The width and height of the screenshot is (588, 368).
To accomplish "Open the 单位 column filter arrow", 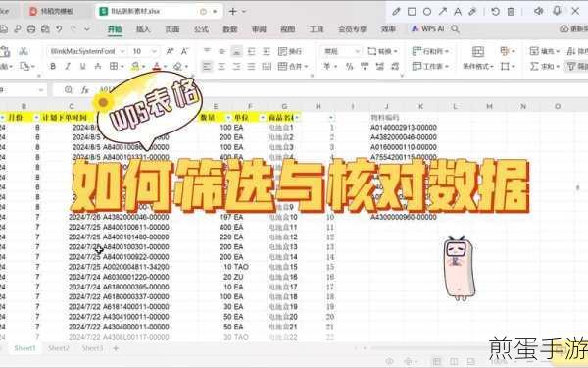I will [262, 118].
